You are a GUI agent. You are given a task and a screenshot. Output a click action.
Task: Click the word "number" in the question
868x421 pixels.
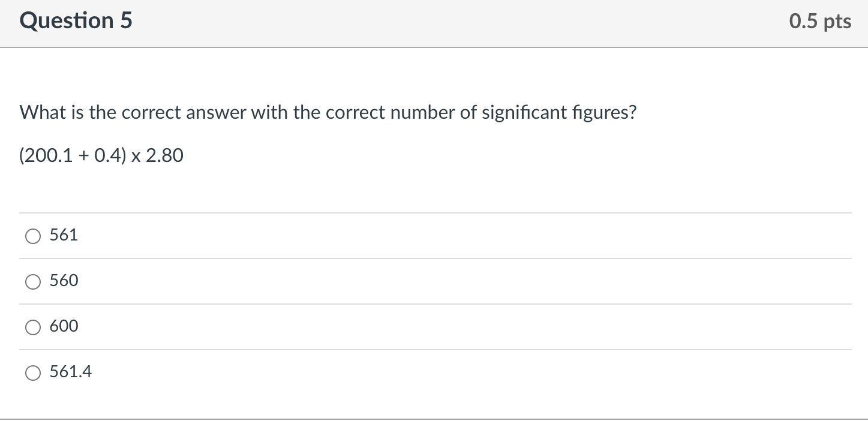point(423,112)
